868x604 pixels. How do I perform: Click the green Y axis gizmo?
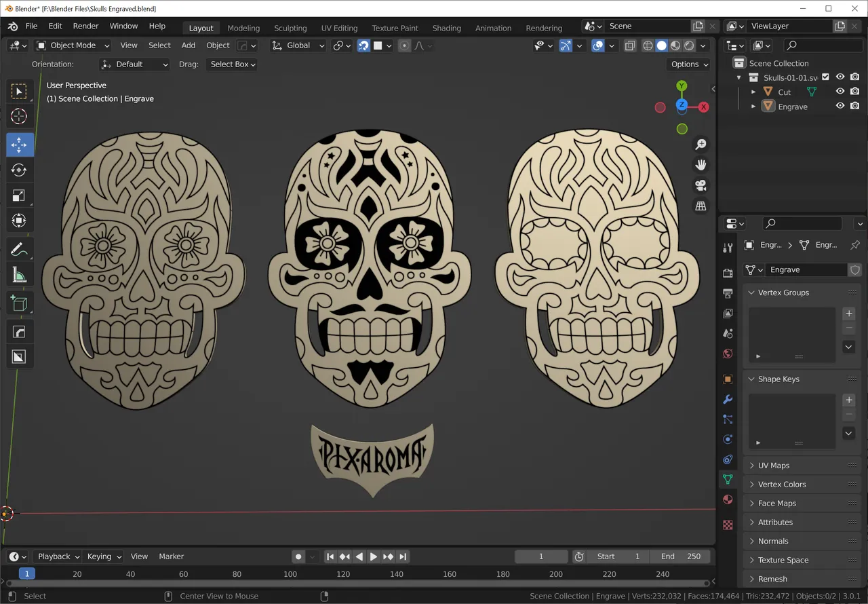click(x=682, y=86)
